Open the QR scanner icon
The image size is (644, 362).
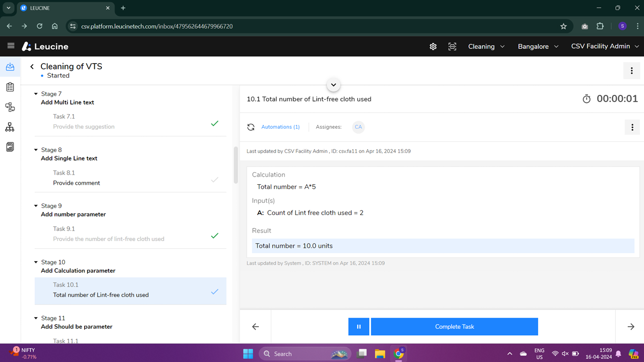[x=452, y=46]
